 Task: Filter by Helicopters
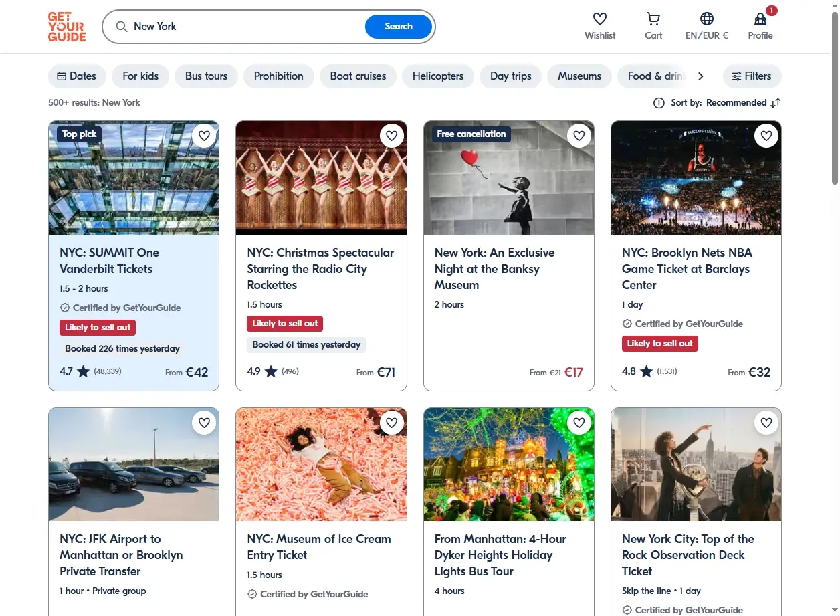[438, 76]
